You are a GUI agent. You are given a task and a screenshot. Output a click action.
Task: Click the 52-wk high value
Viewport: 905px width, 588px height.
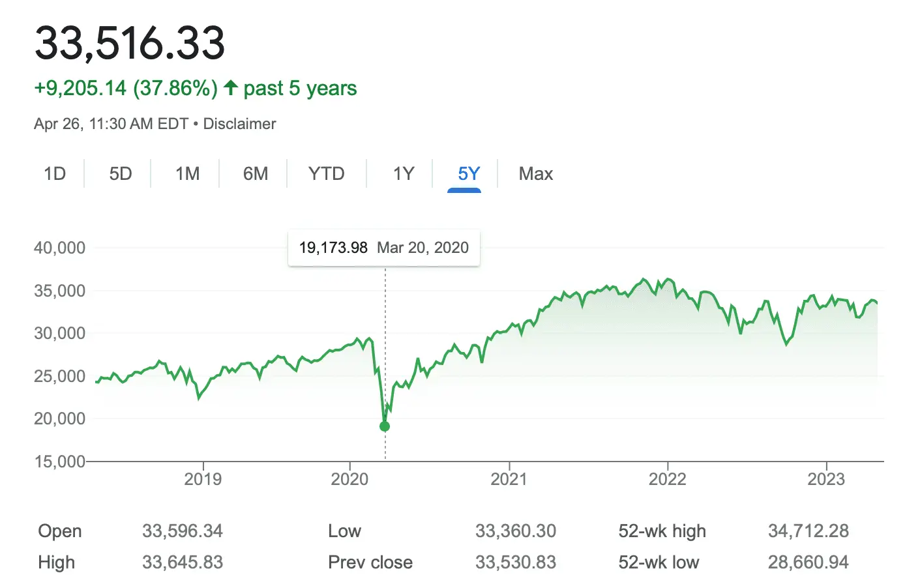[x=808, y=531]
